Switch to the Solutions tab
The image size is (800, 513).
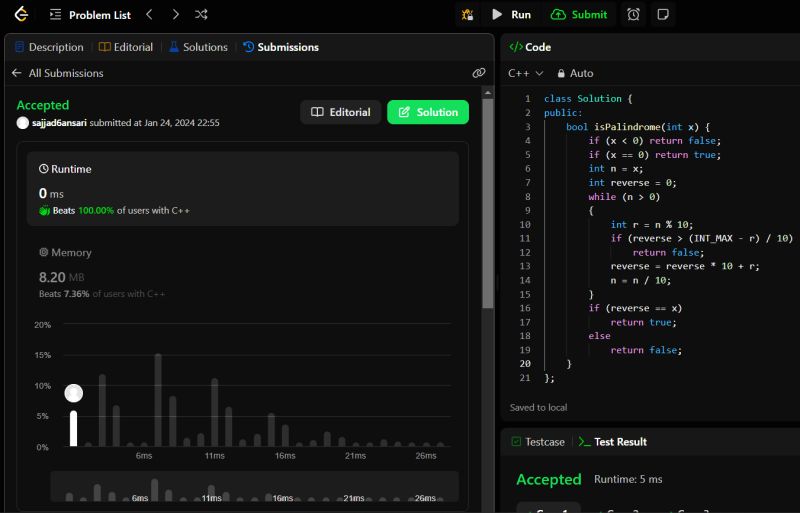pyautogui.click(x=198, y=47)
